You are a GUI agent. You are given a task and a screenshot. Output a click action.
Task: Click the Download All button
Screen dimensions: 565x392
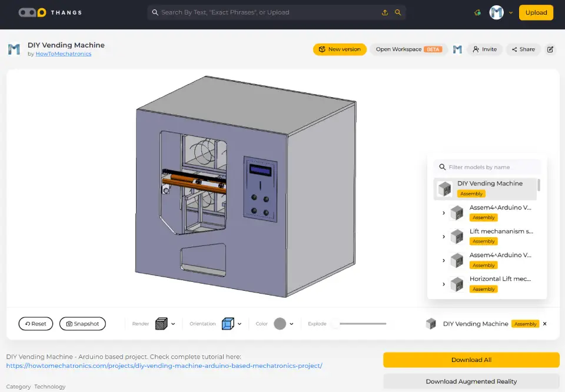click(471, 360)
